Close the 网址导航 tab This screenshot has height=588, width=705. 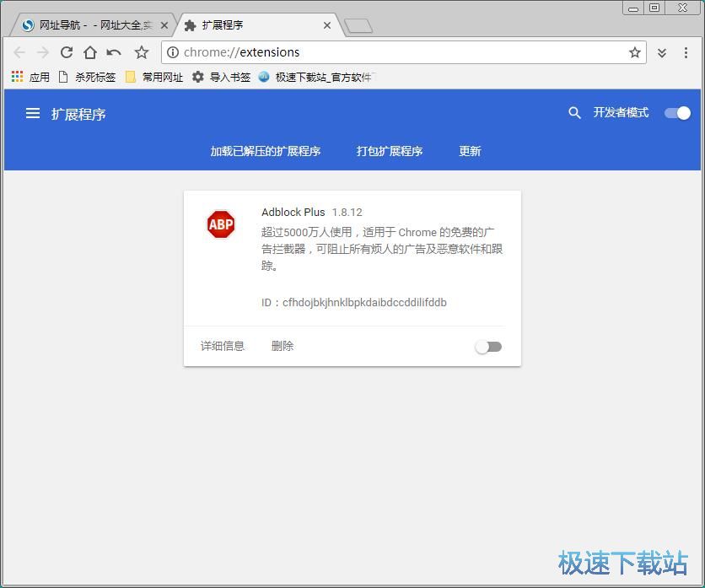point(164,25)
